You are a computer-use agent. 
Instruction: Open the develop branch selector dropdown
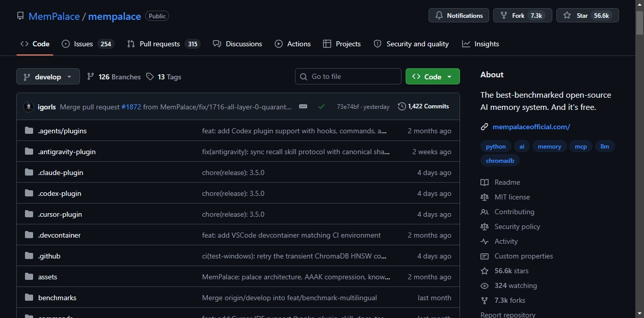(48, 76)
